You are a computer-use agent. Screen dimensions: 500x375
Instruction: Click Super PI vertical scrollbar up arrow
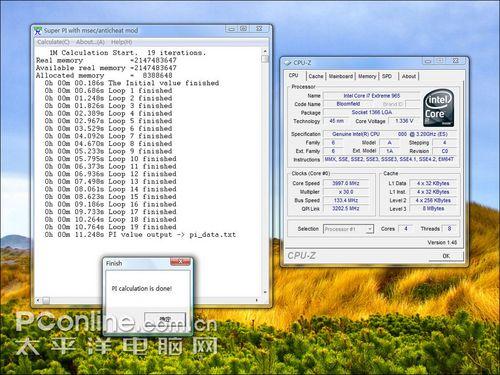point(265,51)
